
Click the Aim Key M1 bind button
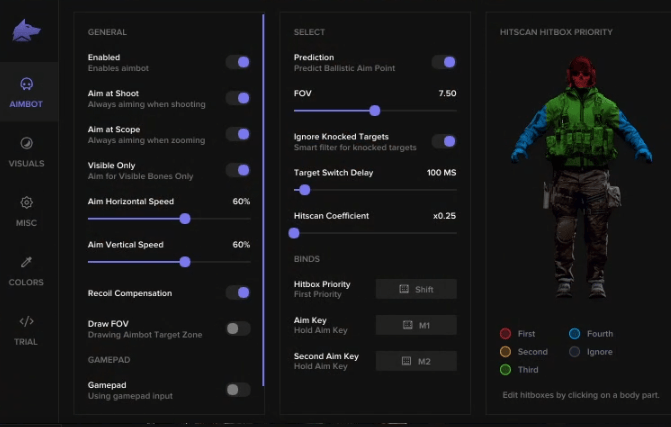point(416,325)
